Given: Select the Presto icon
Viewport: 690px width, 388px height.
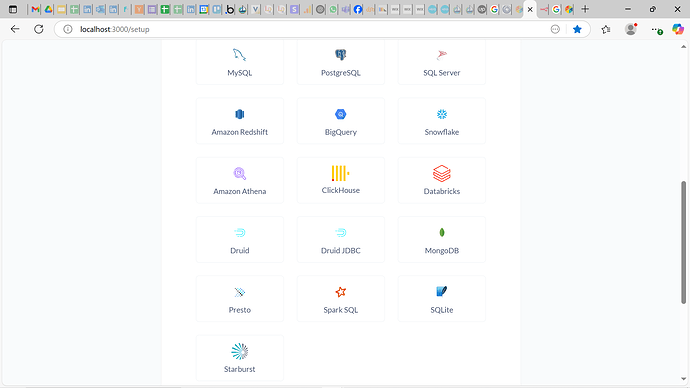Looking at the screenshot, I should pos(239,292).
